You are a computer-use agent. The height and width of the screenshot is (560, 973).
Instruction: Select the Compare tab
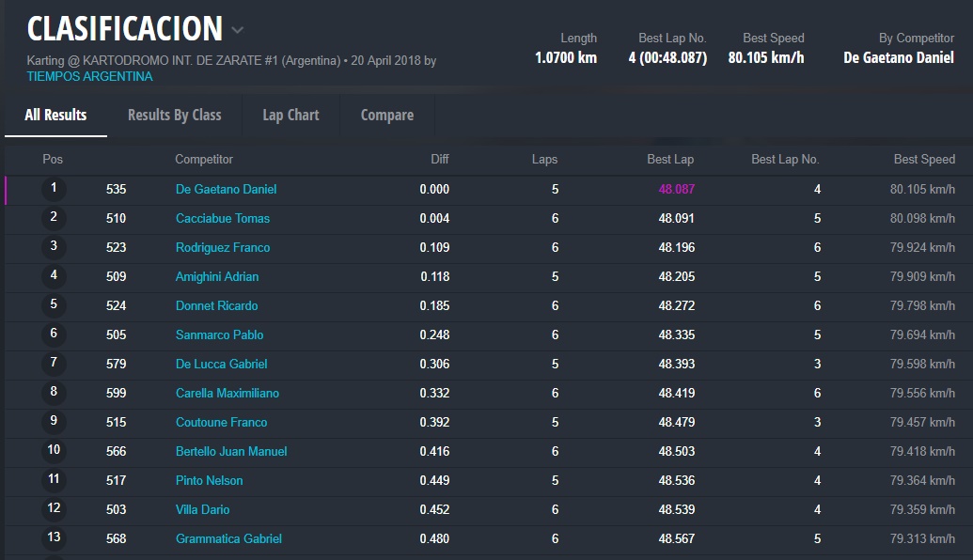click(x=386, y=115)
